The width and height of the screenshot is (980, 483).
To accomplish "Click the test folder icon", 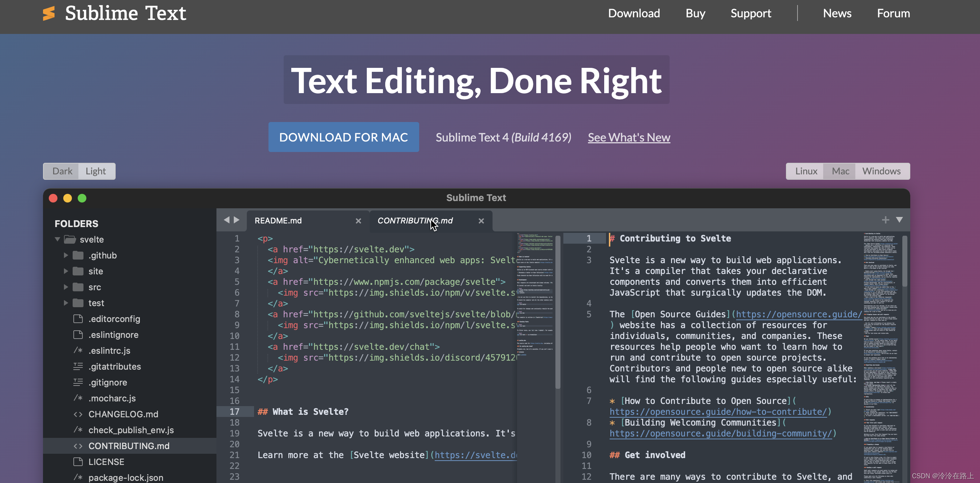I will [x=78, y=303].
